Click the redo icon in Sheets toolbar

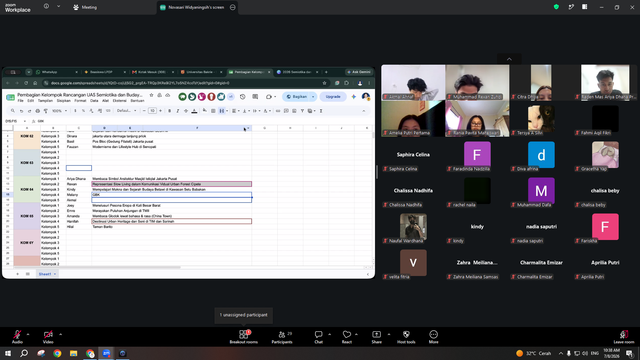(x=29, y=111)
